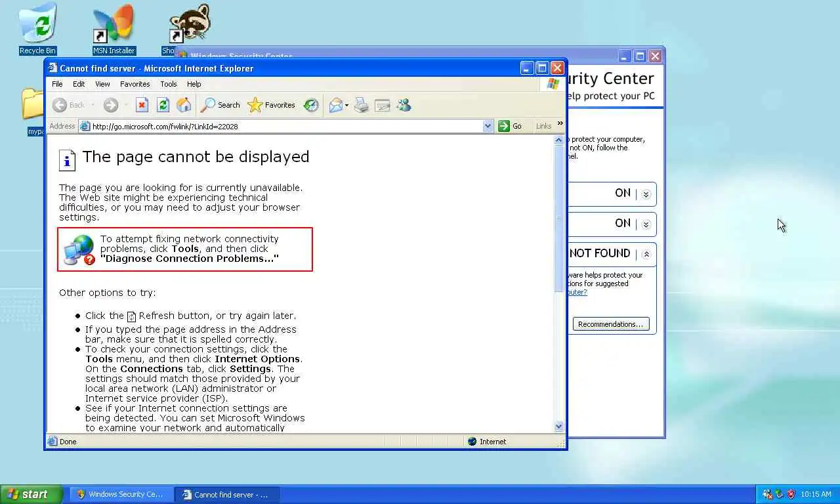The height and width of the screenshot is (504, 840).
Task: Click the address URL input field
Action: pyautogui.click(x=287, y=126)
